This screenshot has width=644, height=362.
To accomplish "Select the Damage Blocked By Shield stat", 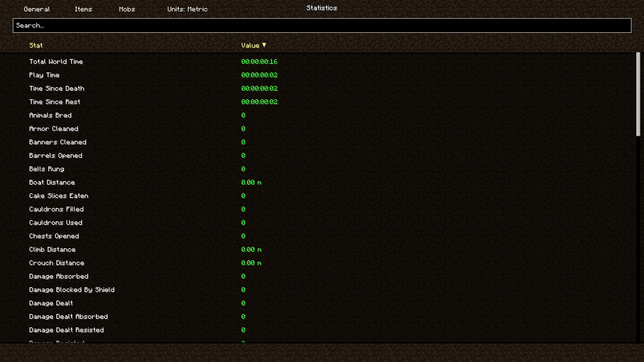I will (72, 290).
